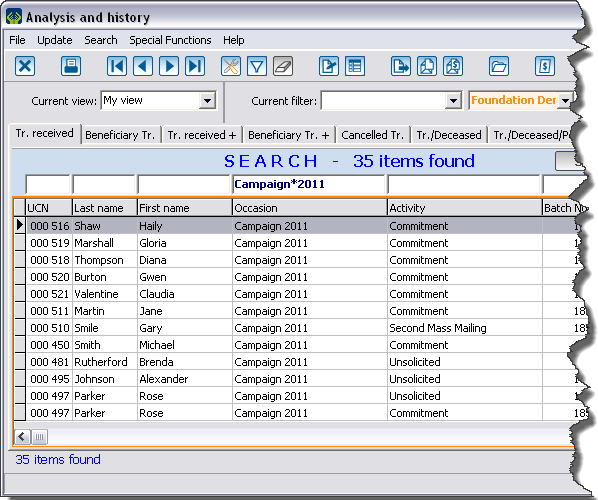Click the UCN search field

(x=48, y=184)
